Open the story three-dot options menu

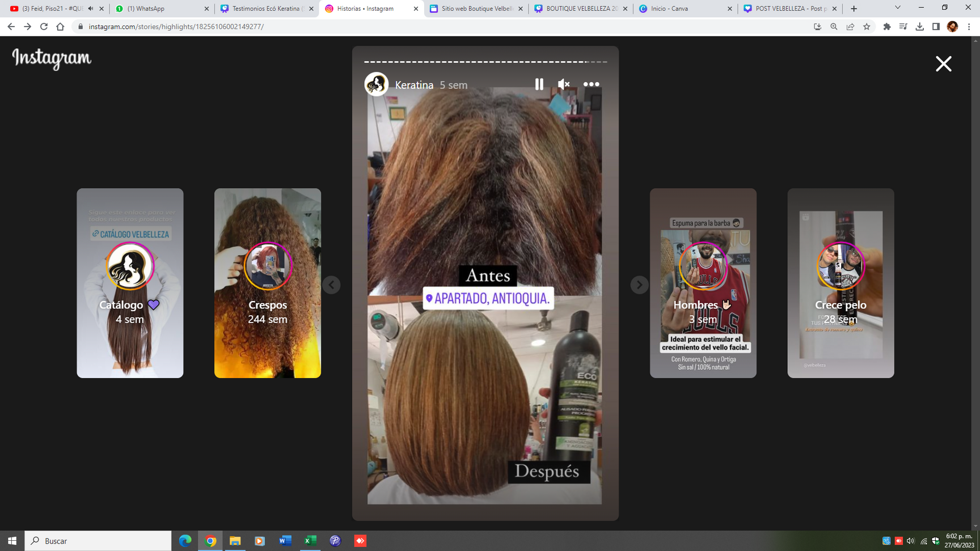[x=591, y=84]
